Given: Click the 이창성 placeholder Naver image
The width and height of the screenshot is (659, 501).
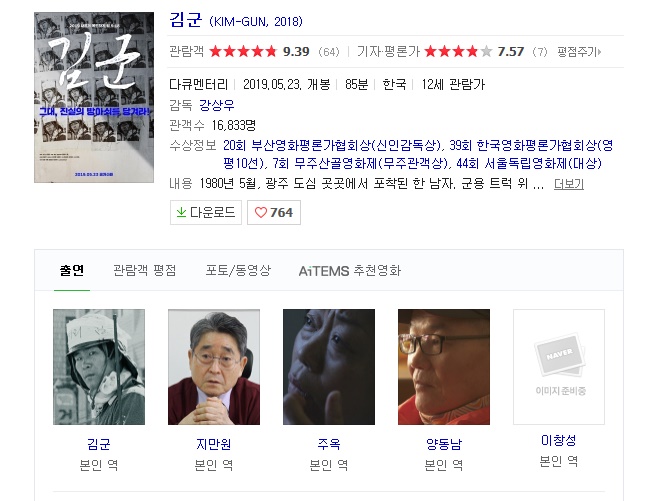Looking at the screenshot, I should point(559,367).
